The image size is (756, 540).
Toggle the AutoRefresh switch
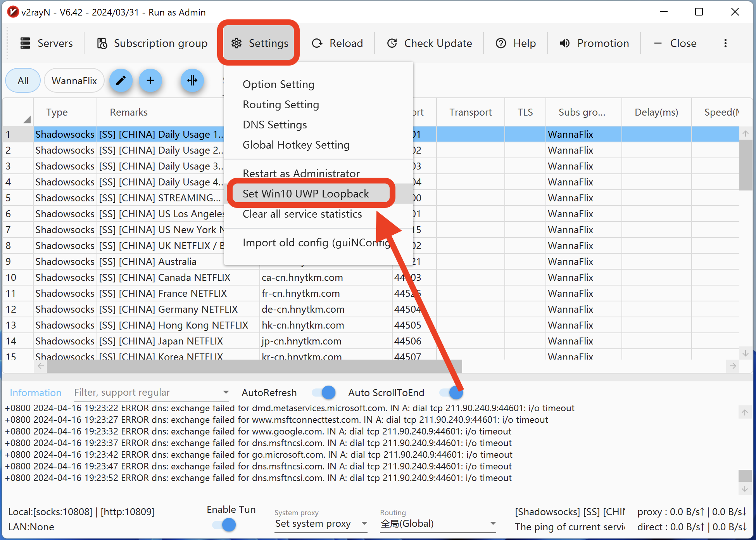(324, 393)
